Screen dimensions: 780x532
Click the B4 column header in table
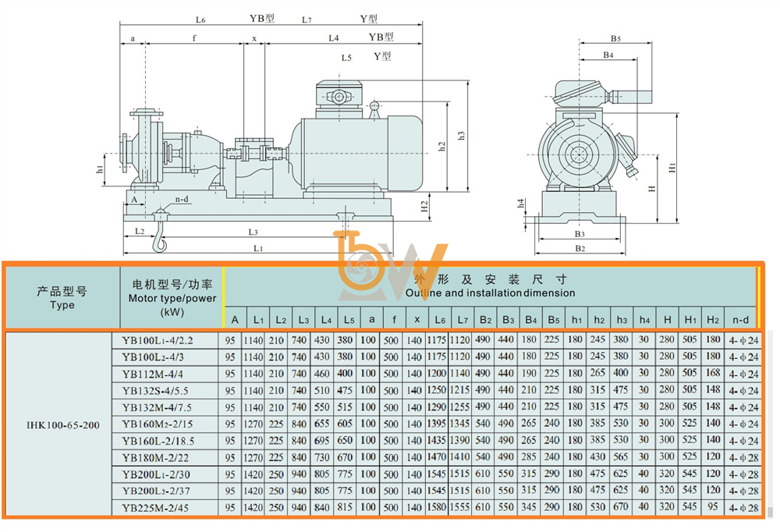530,320
